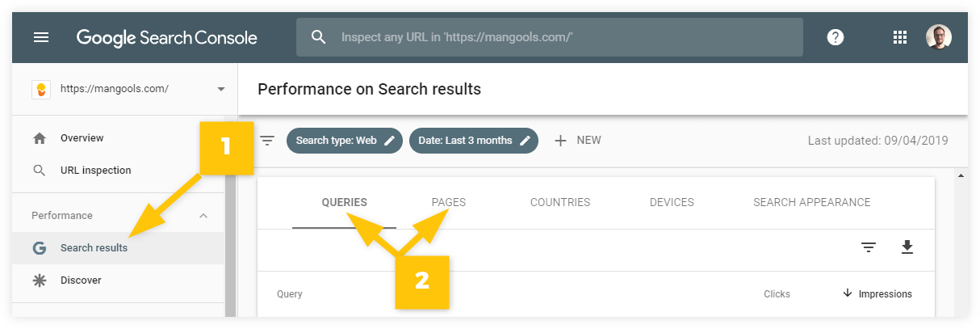The height and width of the screenshot is (329, 980).
Task: Switch to the Pages tab
Action: 449,202
